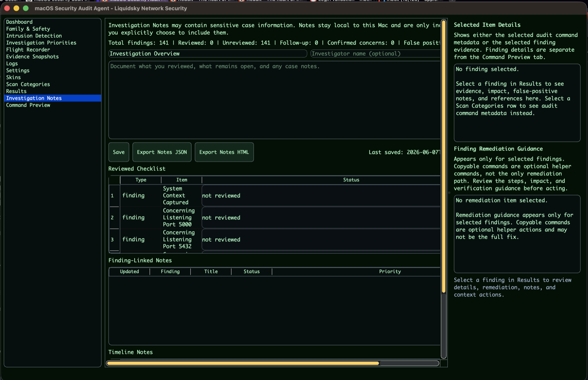588x380 pixels.
Task: Select Concerning Listening Port 5000 row
Action: pyautogui.click(x=275, y=218)
